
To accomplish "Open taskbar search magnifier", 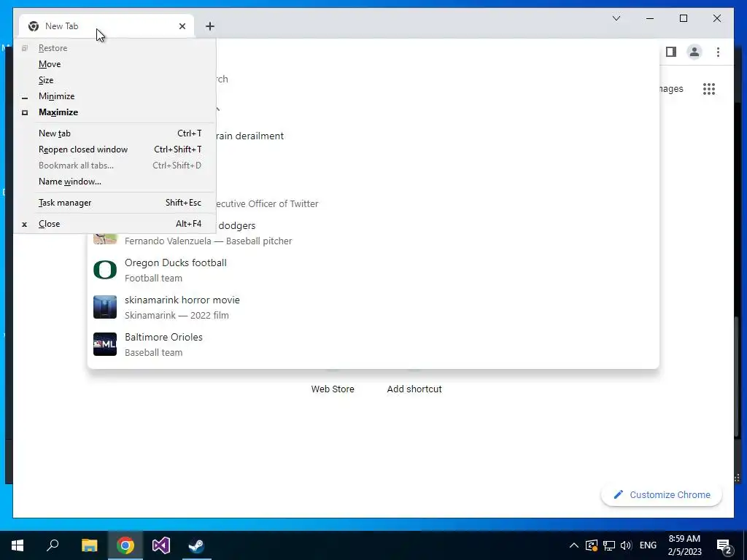I will pyautogui.click(x=53, y=545).
